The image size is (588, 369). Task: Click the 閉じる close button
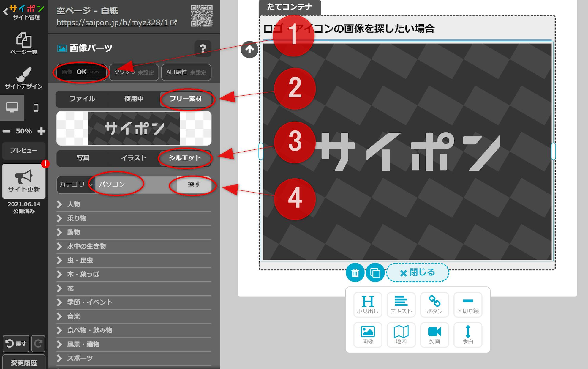pyautogui.click(x=417, y=272)
